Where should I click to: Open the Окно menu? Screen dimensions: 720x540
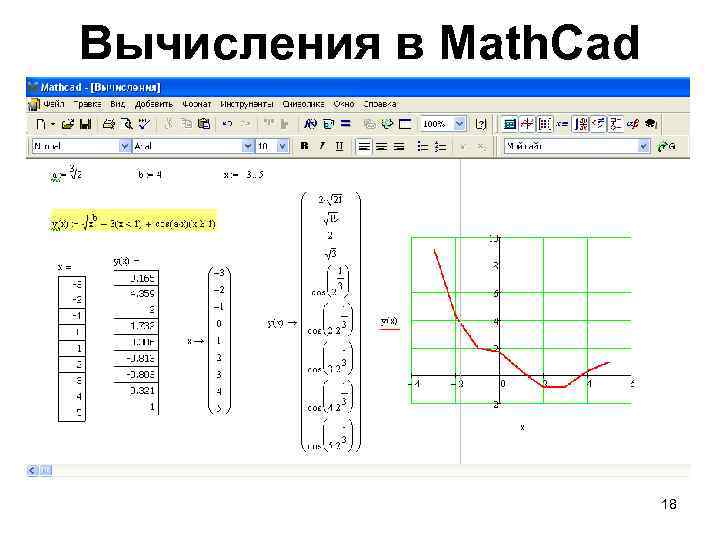point(344,104)
